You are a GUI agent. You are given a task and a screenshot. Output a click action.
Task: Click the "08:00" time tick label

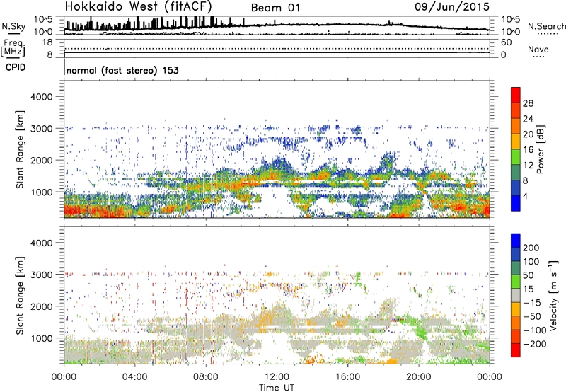206,377
